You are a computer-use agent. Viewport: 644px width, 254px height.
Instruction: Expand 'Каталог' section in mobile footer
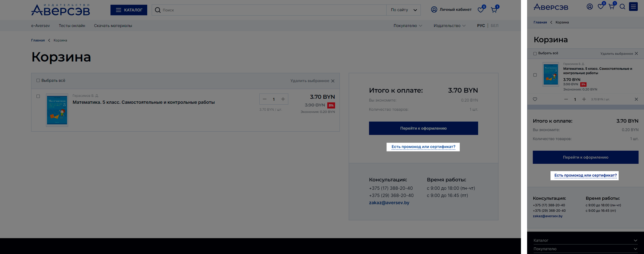(585, 240)
